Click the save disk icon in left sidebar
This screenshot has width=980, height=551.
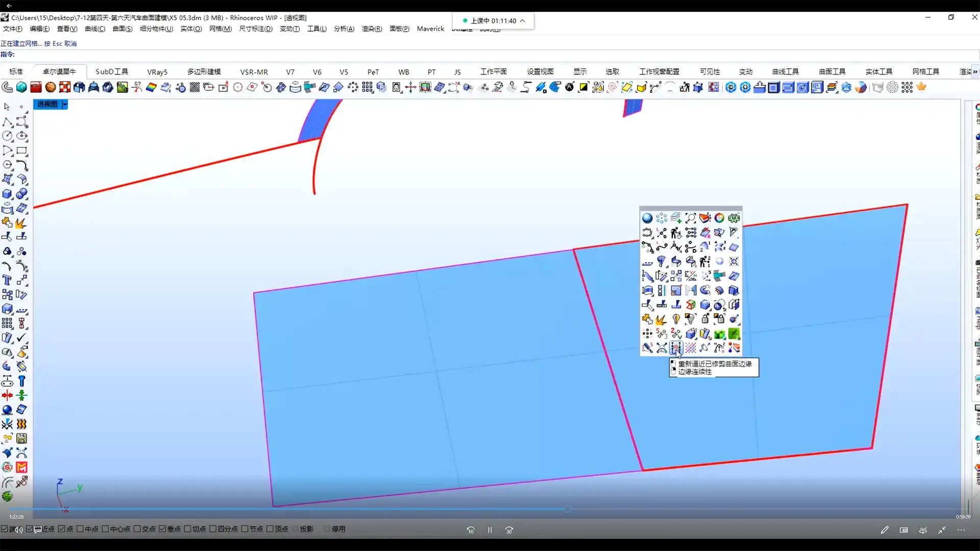point(21,439)
